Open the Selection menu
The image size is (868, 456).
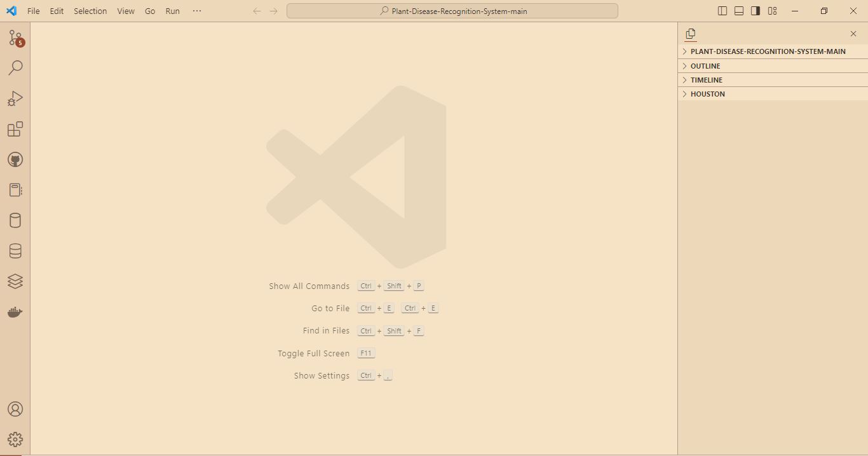[90, 11]
